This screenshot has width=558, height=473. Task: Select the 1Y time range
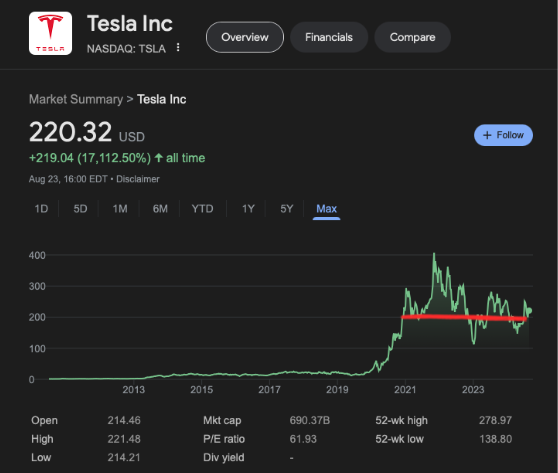tap(248, 209)
